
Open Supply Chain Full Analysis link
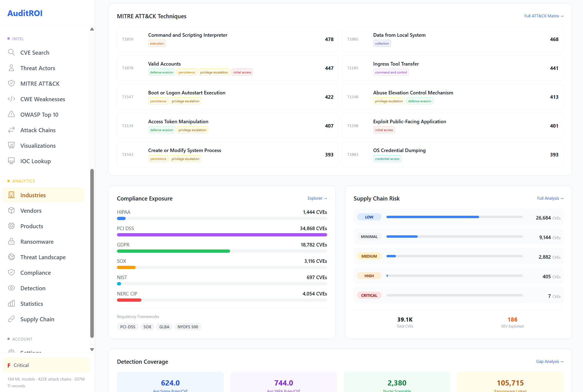coord(550,198)
